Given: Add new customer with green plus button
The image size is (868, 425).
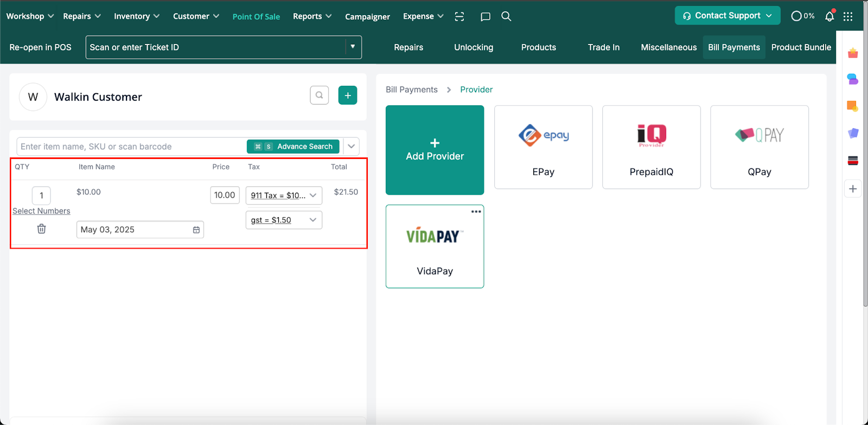Looking at the screenshot, I should tap(348, 96).
